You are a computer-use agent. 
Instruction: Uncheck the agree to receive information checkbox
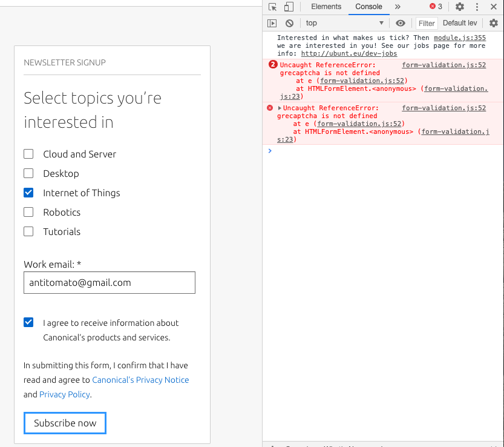28,322
